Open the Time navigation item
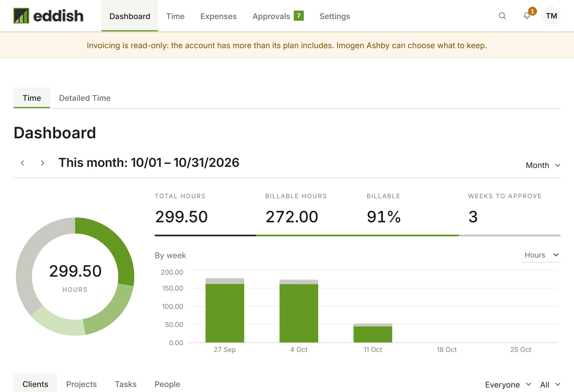 tap(175, 16)
